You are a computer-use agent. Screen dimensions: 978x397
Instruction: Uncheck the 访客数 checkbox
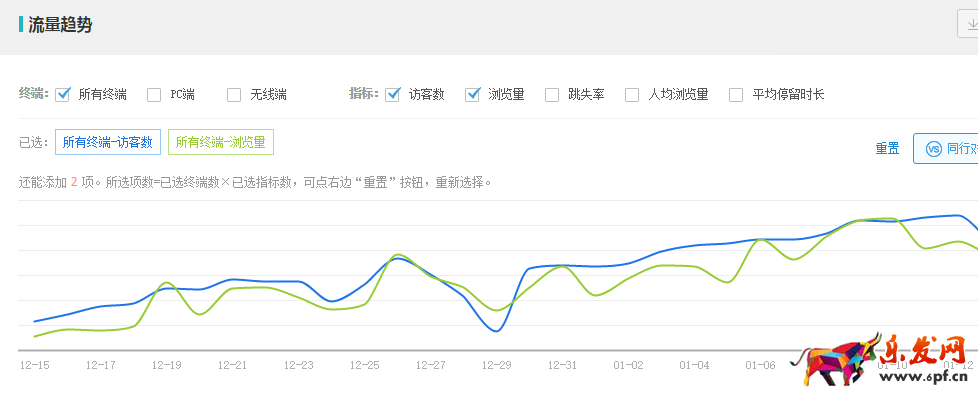(392, 94)
